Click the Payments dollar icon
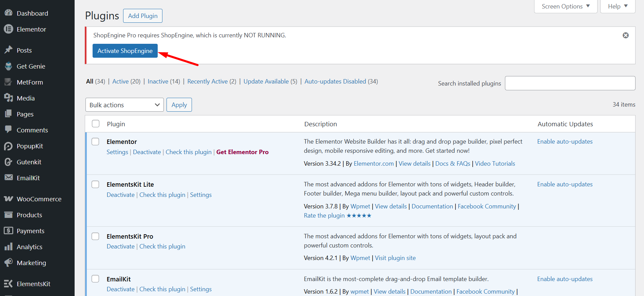 tap(8, 230)
